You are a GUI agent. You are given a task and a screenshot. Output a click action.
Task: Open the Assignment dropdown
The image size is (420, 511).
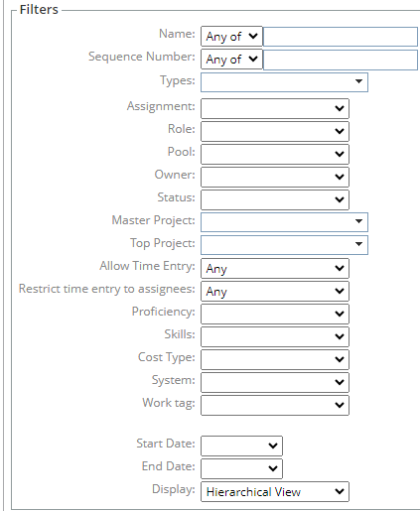(x=275, y=108)
